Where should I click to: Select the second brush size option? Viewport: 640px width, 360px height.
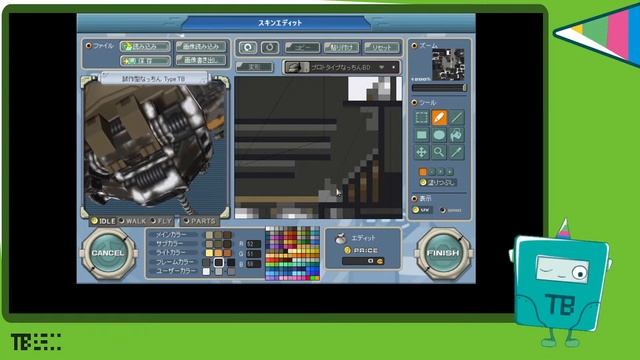click(x=432, y=172)
